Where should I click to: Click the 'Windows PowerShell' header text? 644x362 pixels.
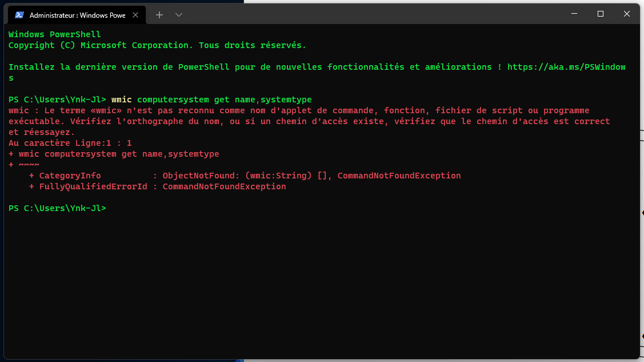pos(55,34)
